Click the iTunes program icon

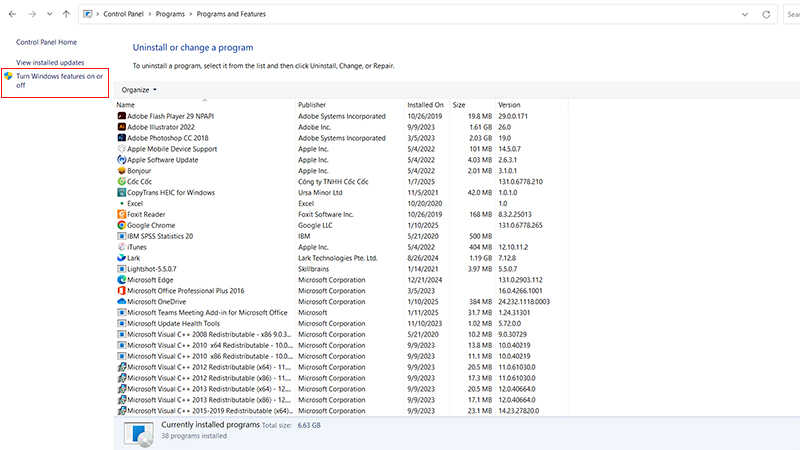[x=121, y=247]
